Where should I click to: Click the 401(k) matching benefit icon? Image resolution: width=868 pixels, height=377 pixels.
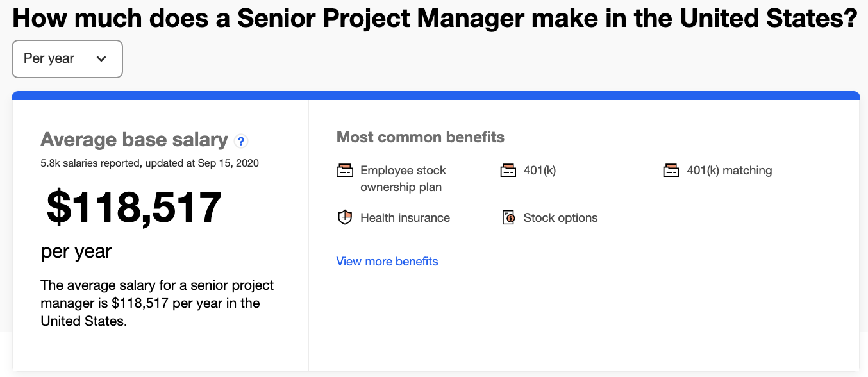click(671, 171)
